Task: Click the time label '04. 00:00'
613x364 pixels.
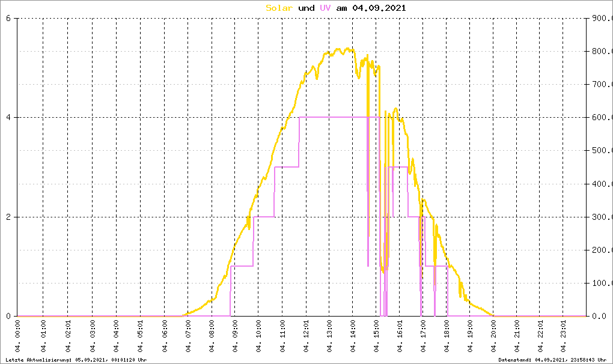Action: click(17, 336)
